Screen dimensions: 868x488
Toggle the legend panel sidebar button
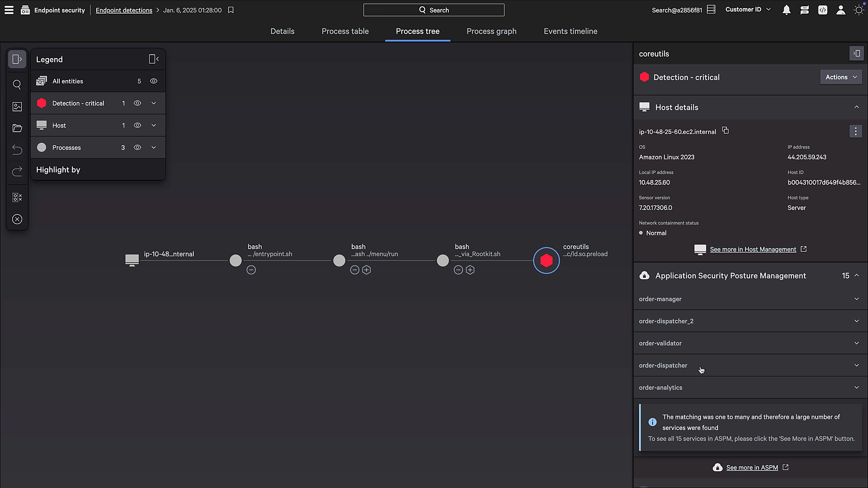click(17, 59)
